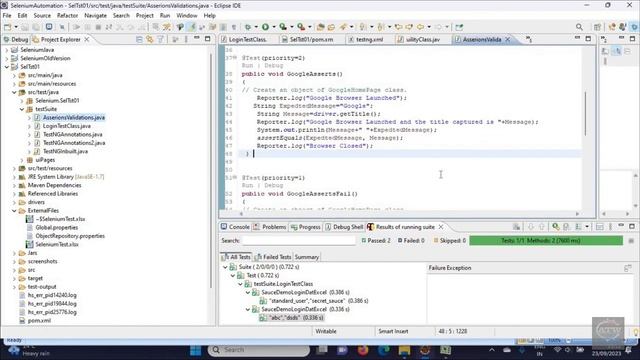Click the editor vertical scrollbar
Viewport: 640px width, 360px height.
[586, 114]
